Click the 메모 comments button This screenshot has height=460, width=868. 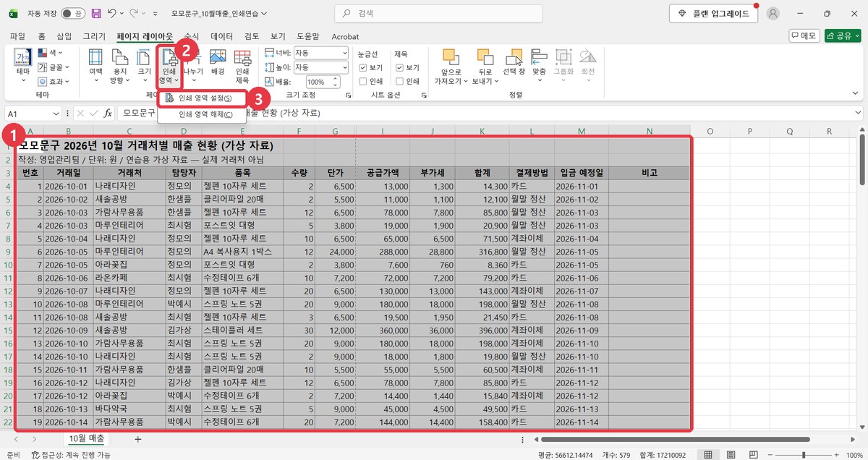804,36
